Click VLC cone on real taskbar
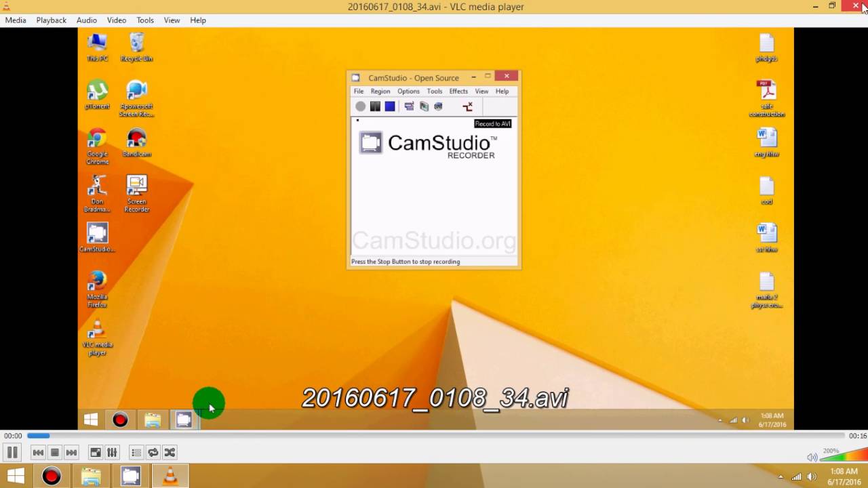Image resolution: width=868 pixels, height=488 pixels. click(170, 476)
